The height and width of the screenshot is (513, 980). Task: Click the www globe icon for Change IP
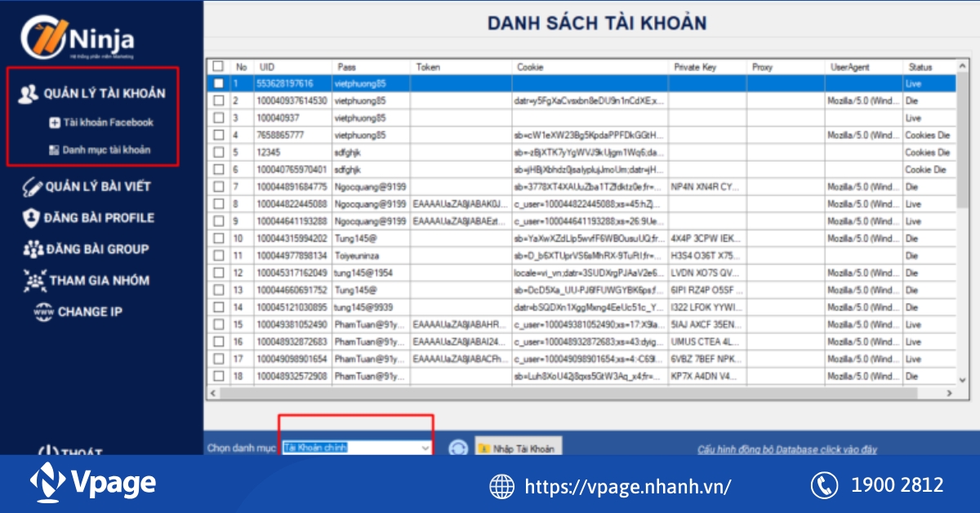click(x=43, y=311)
